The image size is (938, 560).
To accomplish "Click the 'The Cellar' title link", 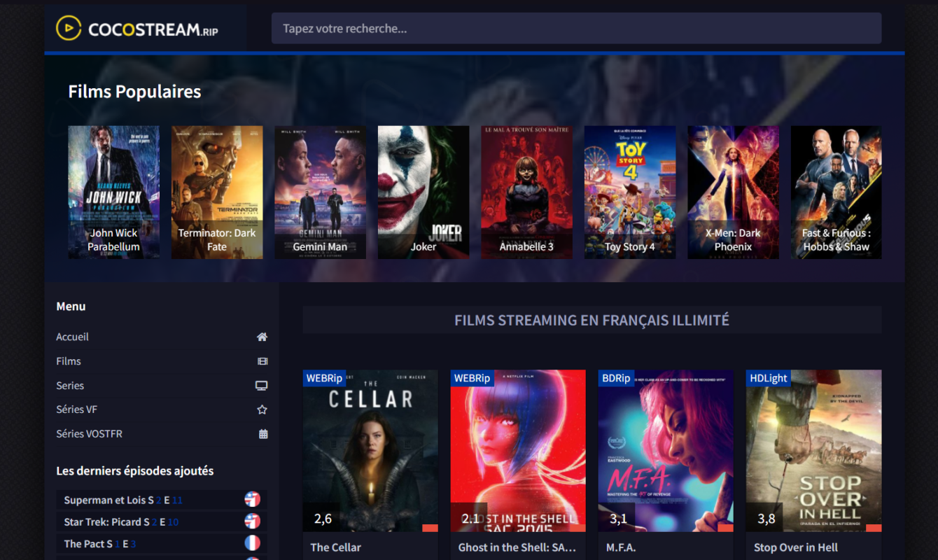I will pyautogui.click(x=336, y=547).
